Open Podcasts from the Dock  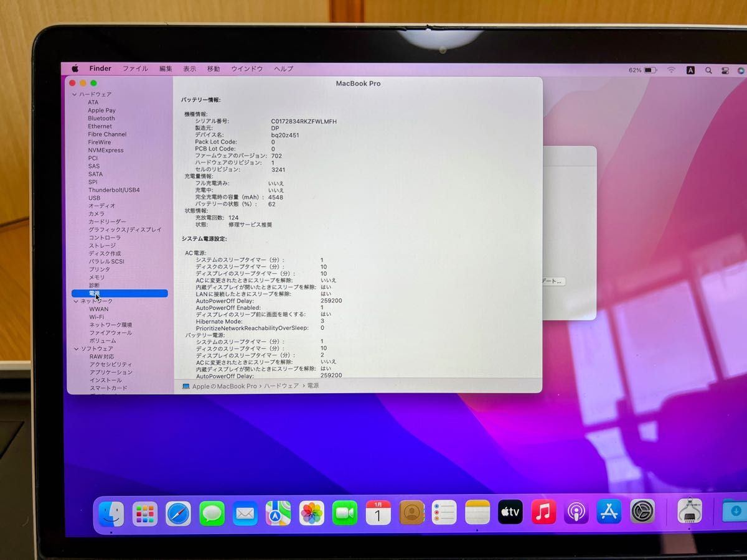coord(576,512)
